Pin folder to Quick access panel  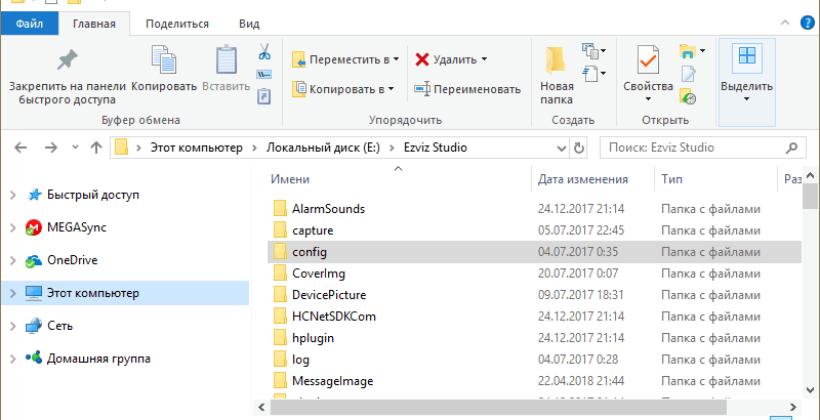[x=67, y=76]
